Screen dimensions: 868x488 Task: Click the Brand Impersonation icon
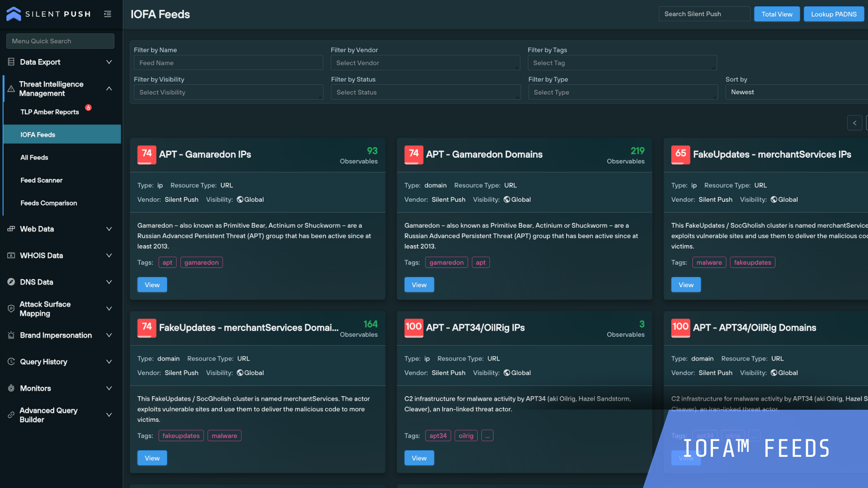pyautogui.click(x=11, y=335)
